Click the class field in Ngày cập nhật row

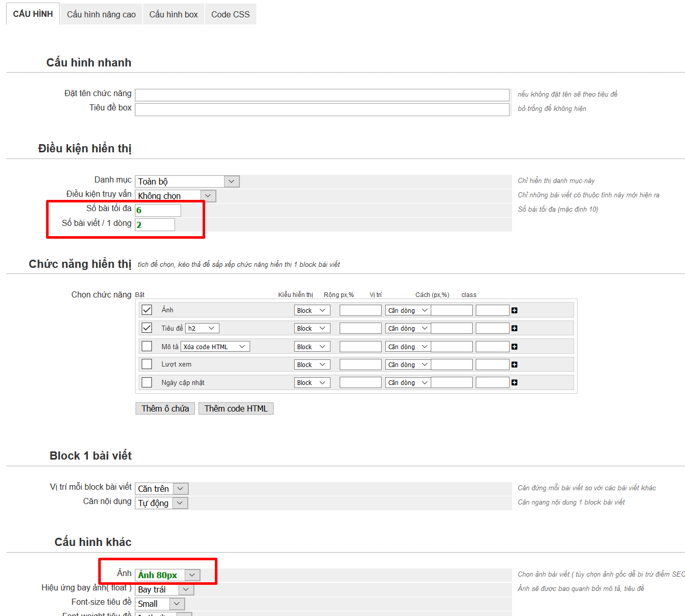[493, 382]
